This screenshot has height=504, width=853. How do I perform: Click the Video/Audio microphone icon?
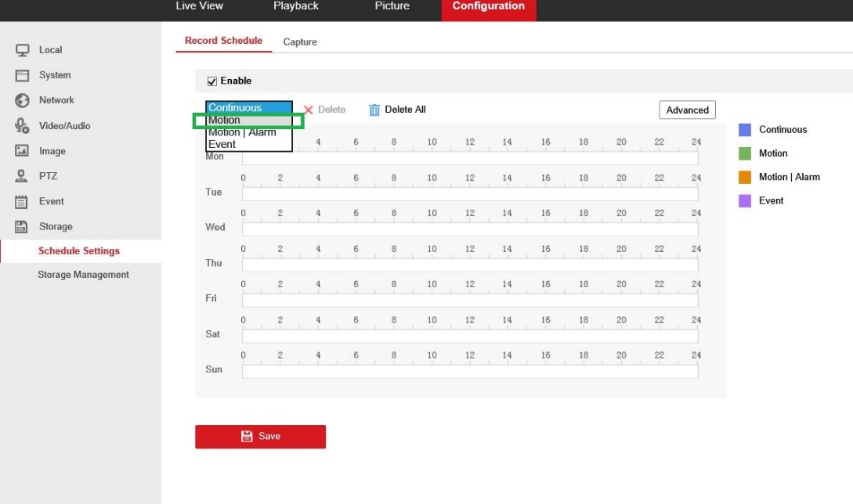click(22, 125)
